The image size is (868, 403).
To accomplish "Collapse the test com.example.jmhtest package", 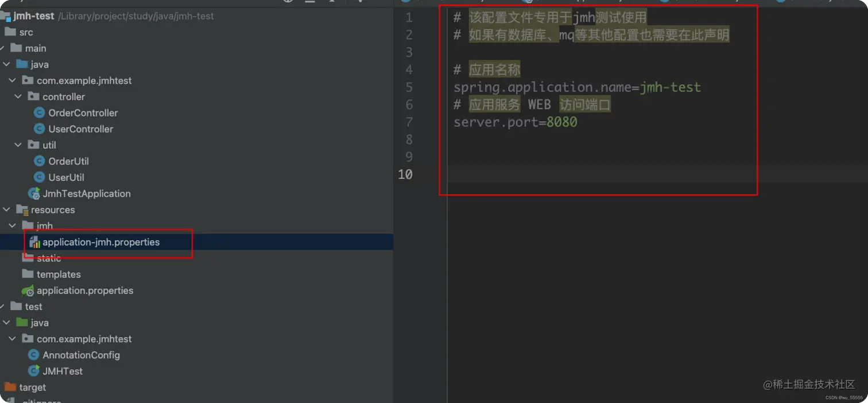I will pos(13,339).
